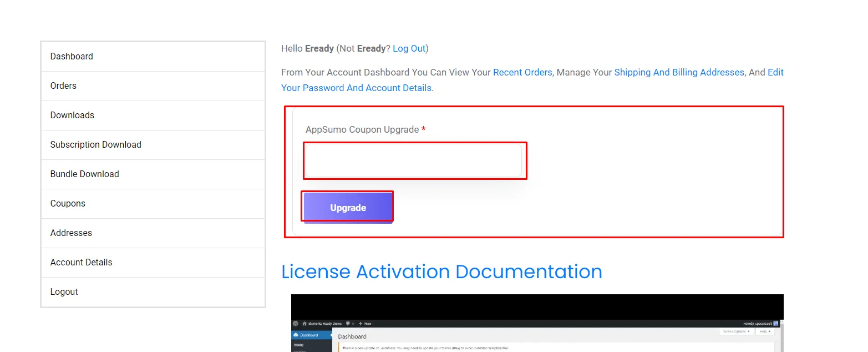Select Subscription Download in sidebar

click(153, 145)
